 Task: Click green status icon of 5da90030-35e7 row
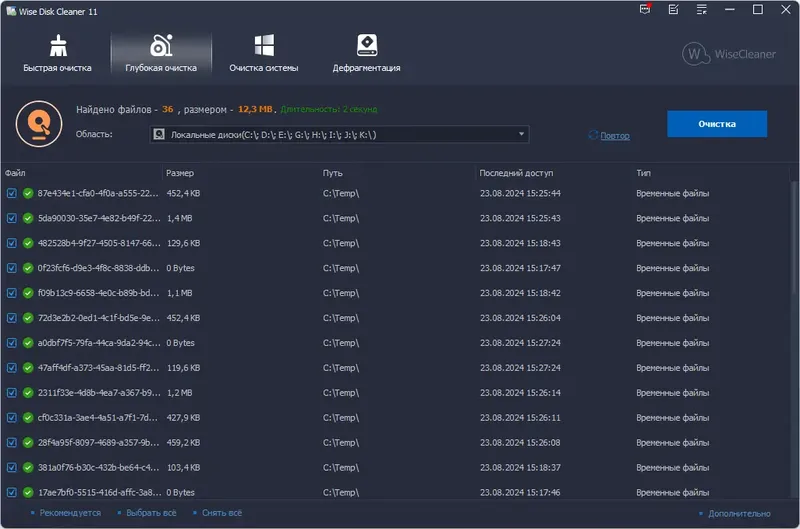click(x=28, y=218)
